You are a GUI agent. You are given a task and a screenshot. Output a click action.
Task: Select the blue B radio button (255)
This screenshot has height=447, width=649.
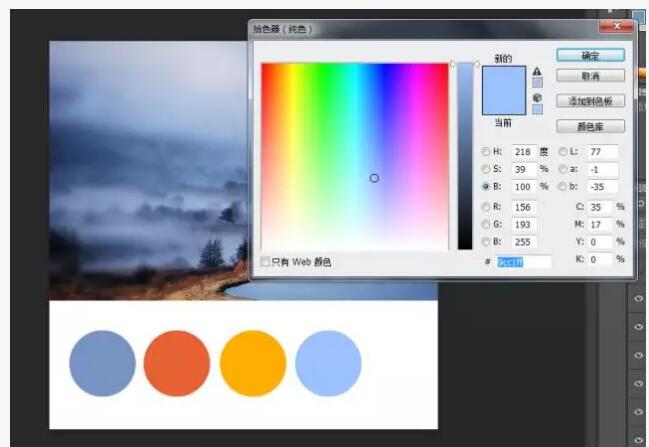[x=486, y=241]
